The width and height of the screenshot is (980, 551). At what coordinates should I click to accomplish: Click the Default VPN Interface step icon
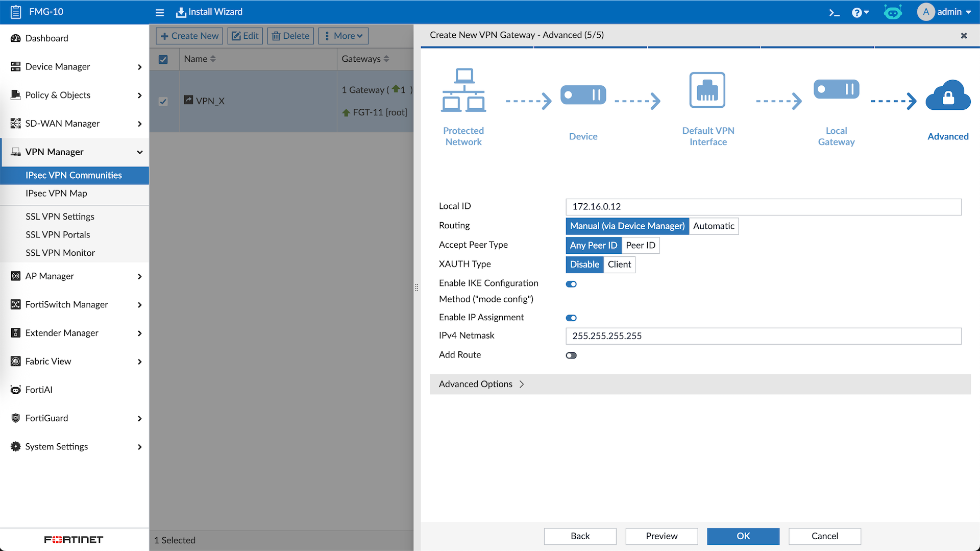pyautogui.click(x=707, y=90)
